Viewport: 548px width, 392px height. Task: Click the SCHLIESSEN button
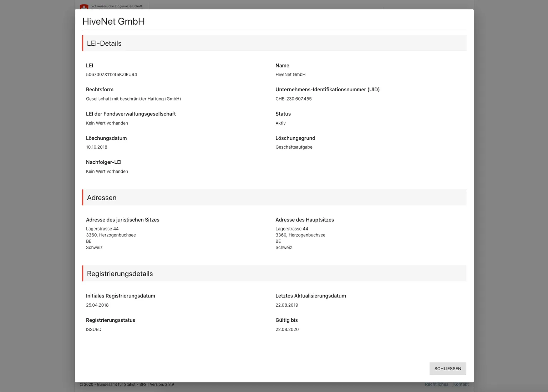coord(447,368)
